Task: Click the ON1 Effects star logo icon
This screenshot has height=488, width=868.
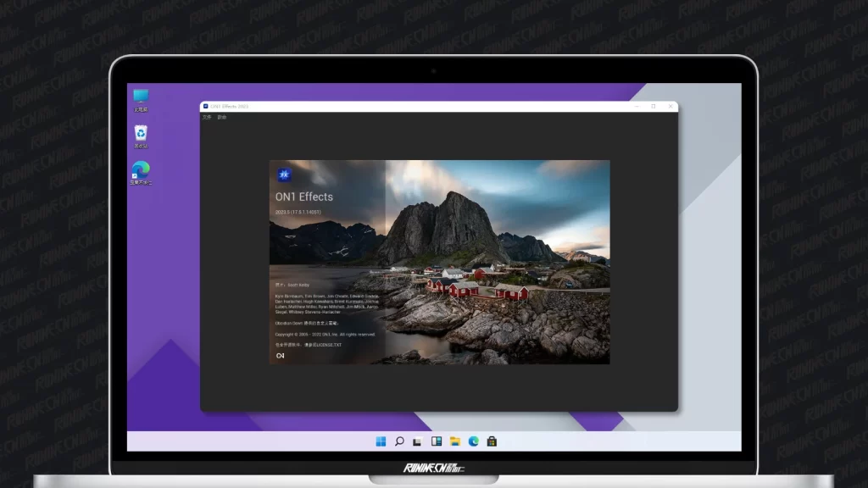Action: click(283, 175)
